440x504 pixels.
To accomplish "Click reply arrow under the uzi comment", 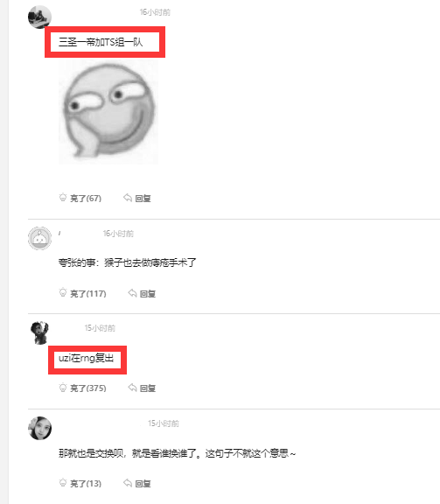I will [x=132, y=388].
